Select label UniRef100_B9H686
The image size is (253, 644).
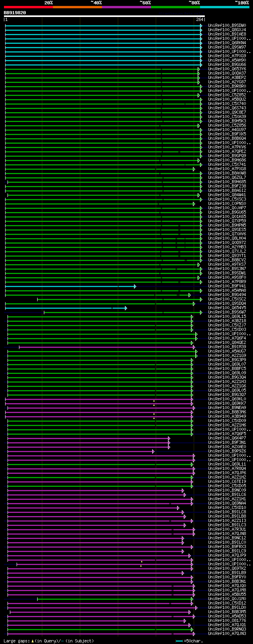pos(227,160)
